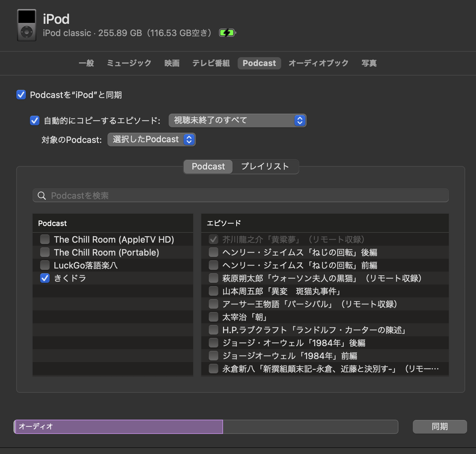Click the iPod classic device icon
The width and height of the screenshot is (476, 454).
[x=27, y=25]
